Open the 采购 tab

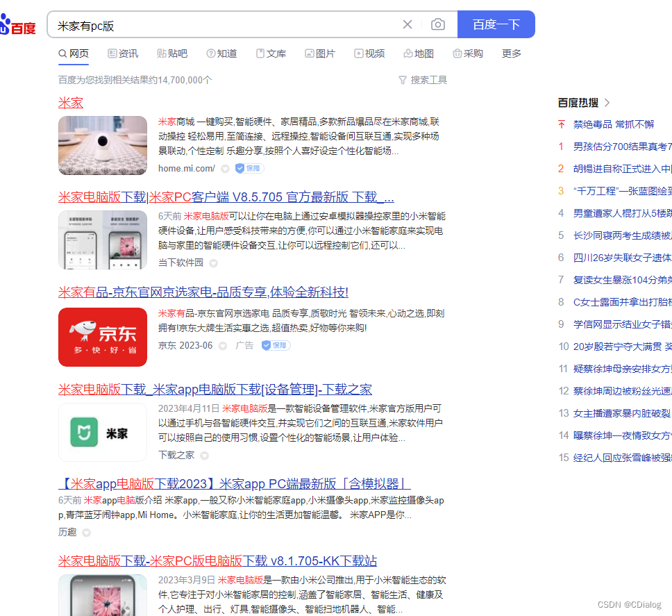(468, 53)
